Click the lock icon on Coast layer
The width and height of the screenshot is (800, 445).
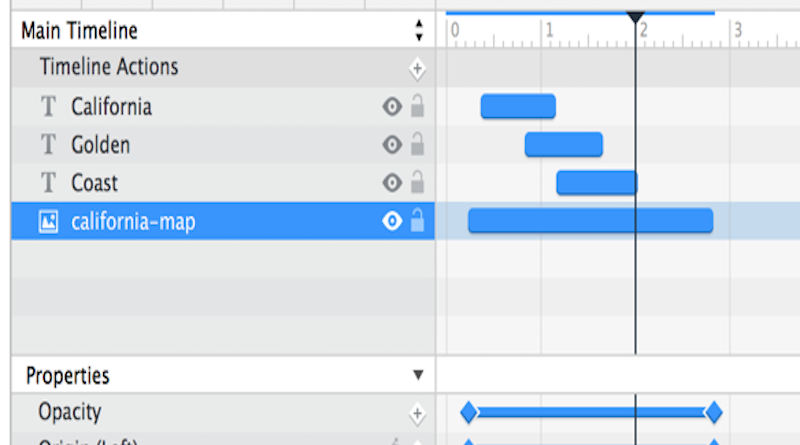pos(417,182)
